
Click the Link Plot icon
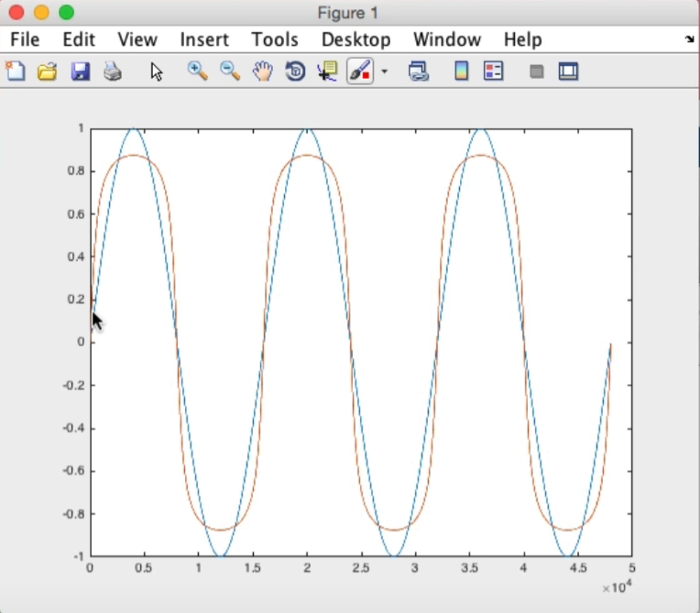pos(419,71)
